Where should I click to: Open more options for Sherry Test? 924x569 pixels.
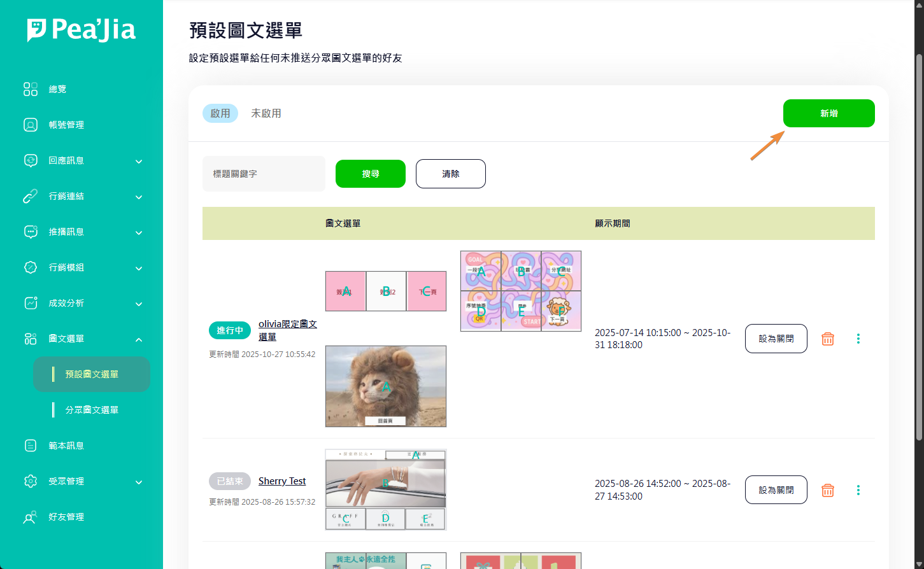[x=858, y=490]
